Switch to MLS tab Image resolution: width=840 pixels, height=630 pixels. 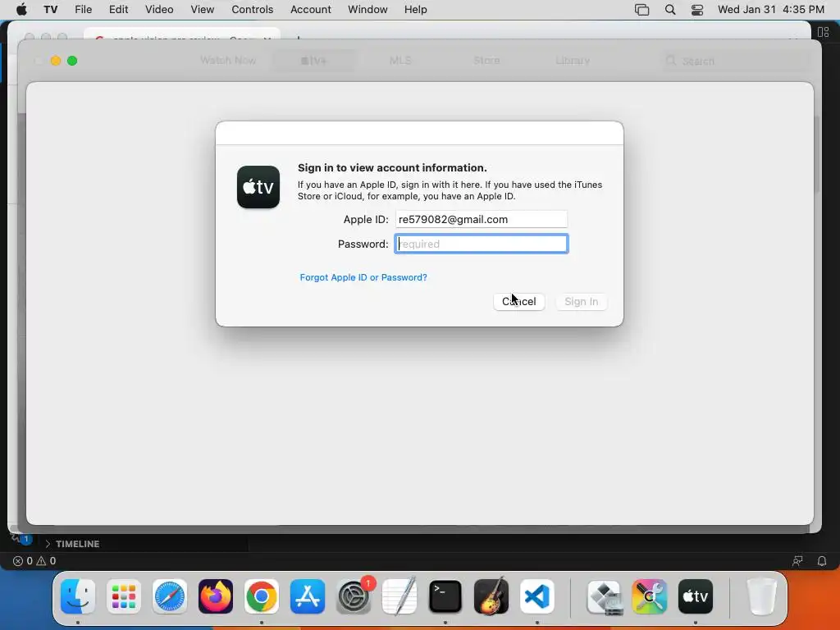[400, 61]
